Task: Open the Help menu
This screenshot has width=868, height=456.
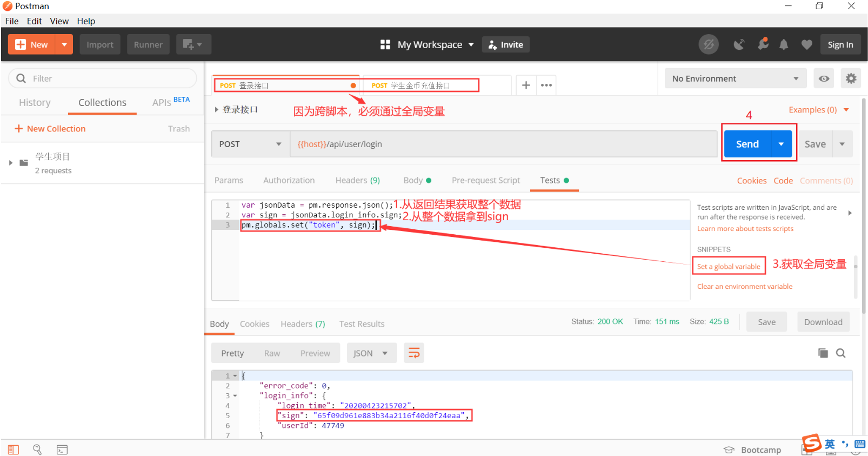Action: tap(86, 21)
